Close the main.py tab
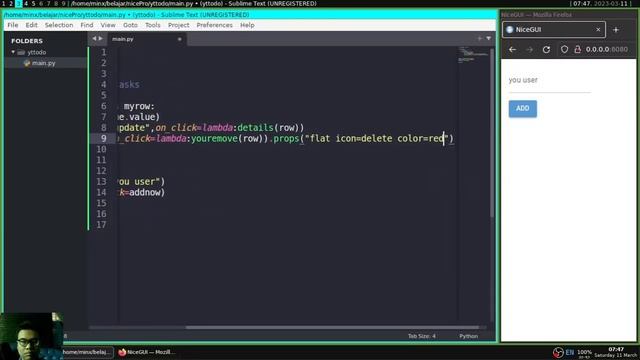This screenshot has height=360, width=640. [x=180, y=39]
